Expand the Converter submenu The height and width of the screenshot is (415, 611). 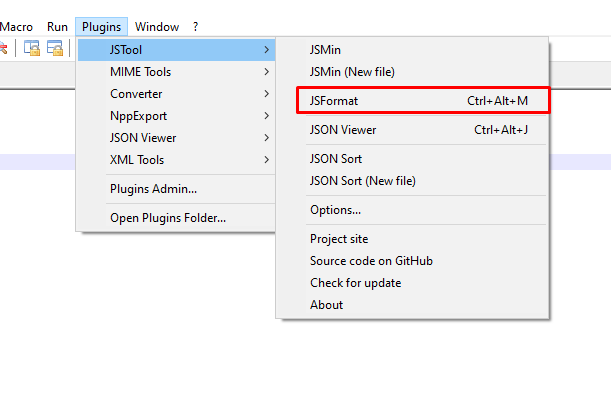point(177,94)
